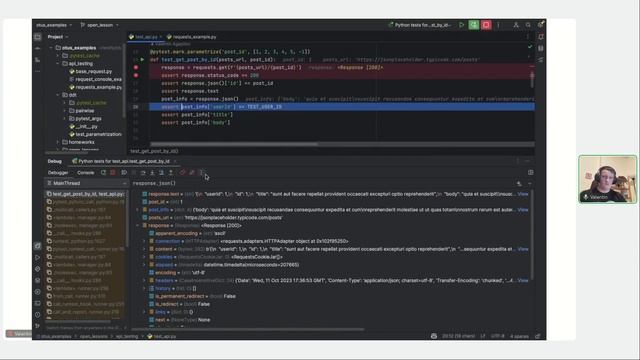Click the Step Into My Code icon
Image resolution: width=640 pixels, height=360 pixels.
161,173
